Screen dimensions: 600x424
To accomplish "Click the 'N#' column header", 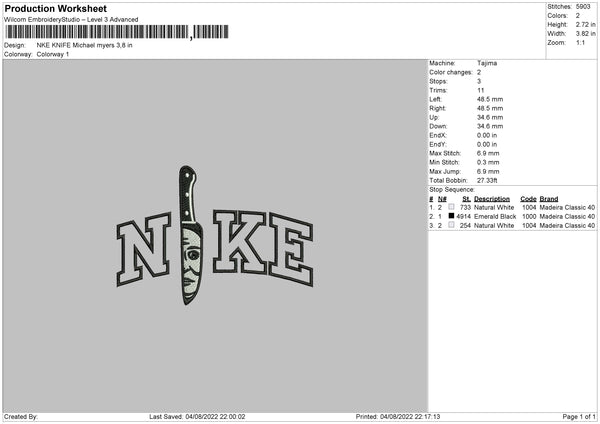I will (x=442, y=199).
